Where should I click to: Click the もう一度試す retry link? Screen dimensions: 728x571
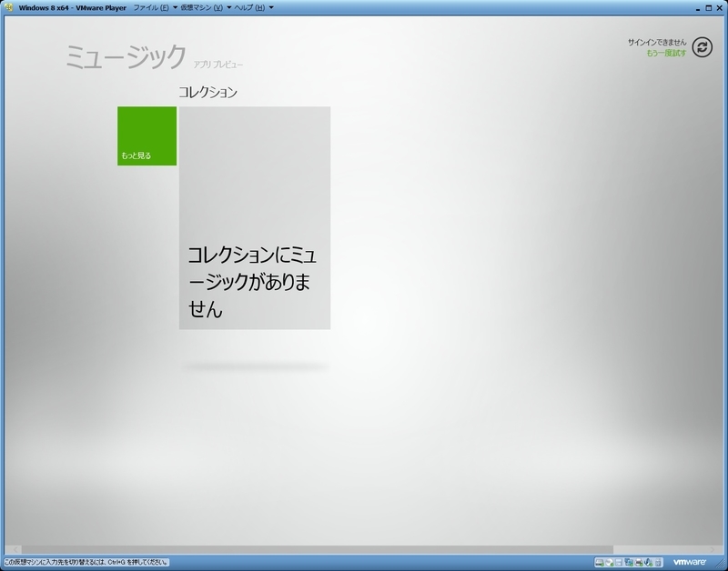(x=666, y=53)
